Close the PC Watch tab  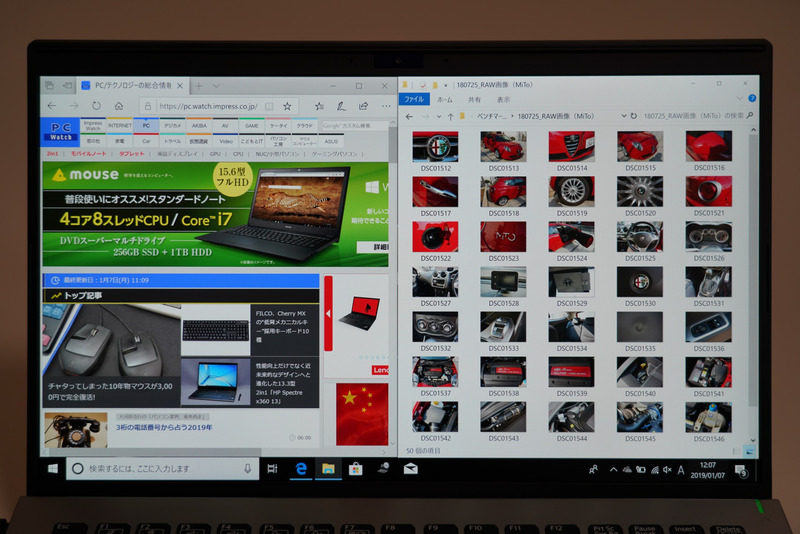[180, 86]
